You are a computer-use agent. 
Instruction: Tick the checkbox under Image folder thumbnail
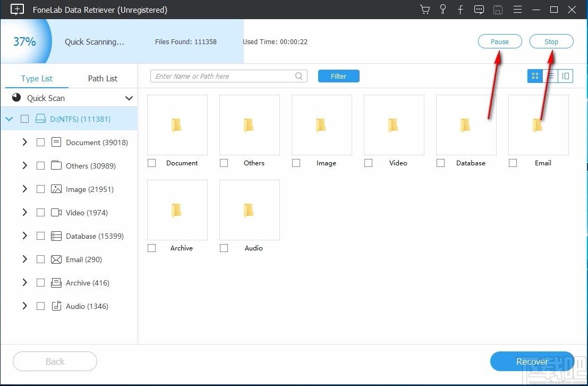pyautogui.click(x=296, y=163)
